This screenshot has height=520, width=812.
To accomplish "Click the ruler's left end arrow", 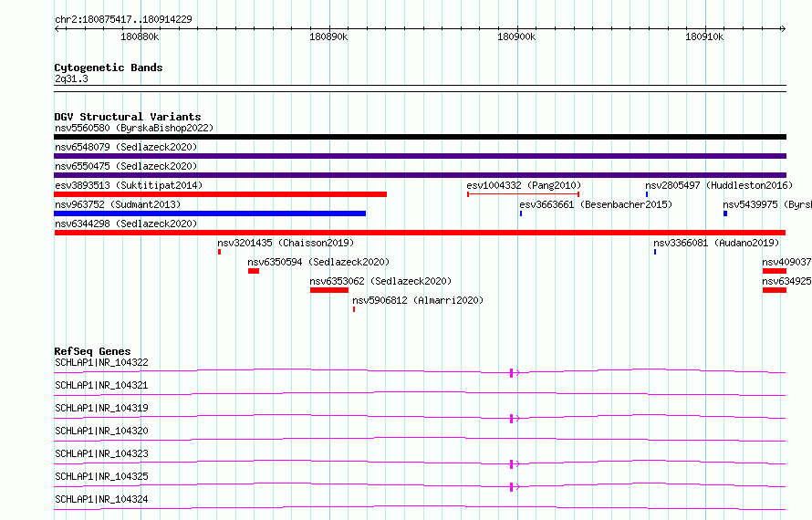I will pos(57,29).
